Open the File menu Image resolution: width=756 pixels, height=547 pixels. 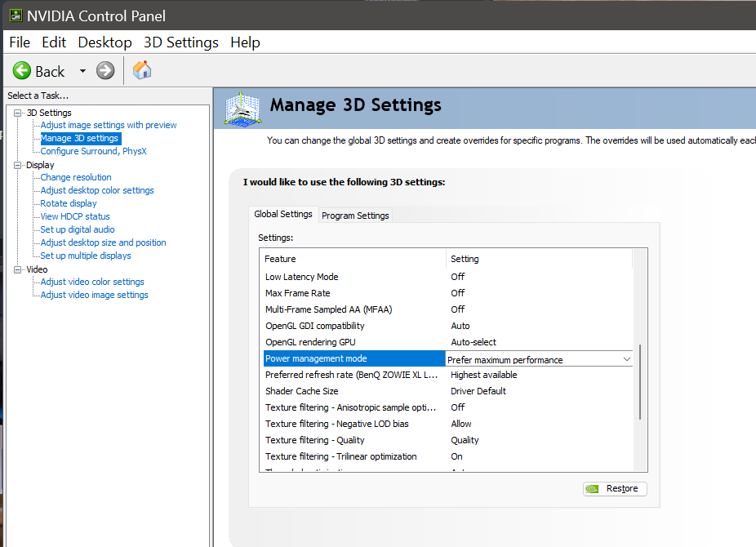click(x=20, y=42)
